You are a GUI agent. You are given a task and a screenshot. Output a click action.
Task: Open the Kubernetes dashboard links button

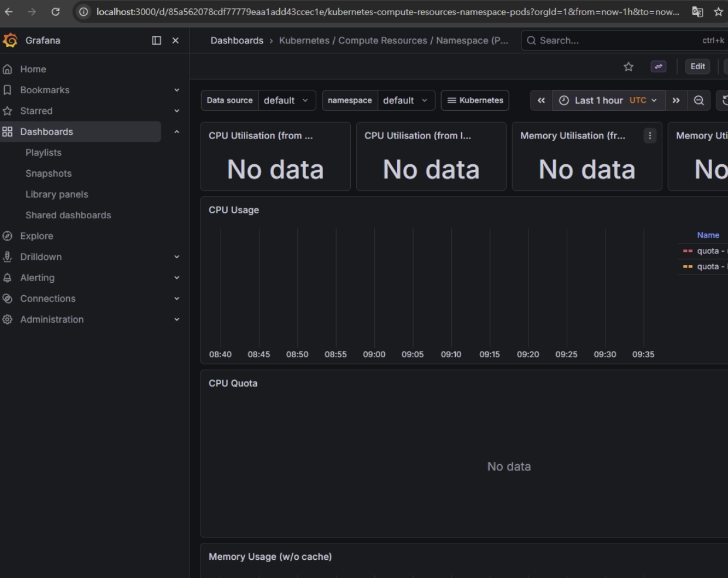click(475, 100)
